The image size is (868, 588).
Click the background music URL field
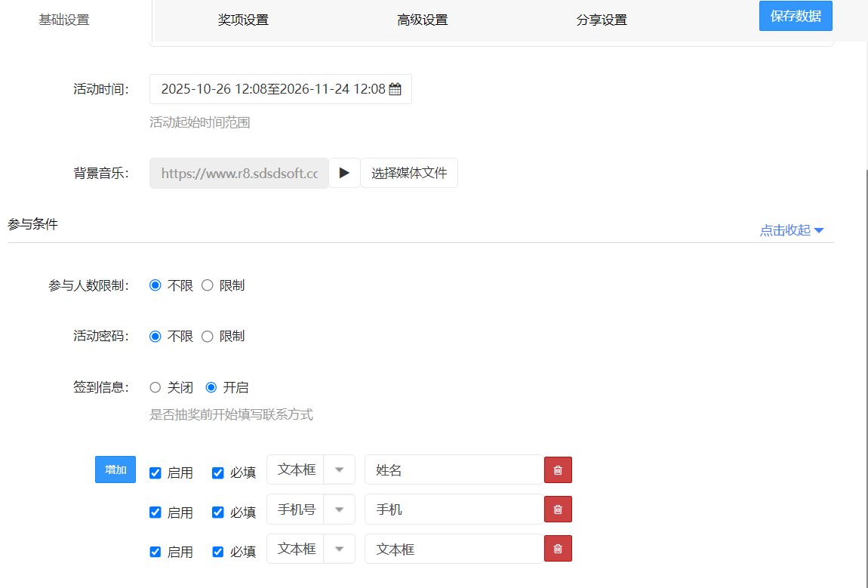239,174
